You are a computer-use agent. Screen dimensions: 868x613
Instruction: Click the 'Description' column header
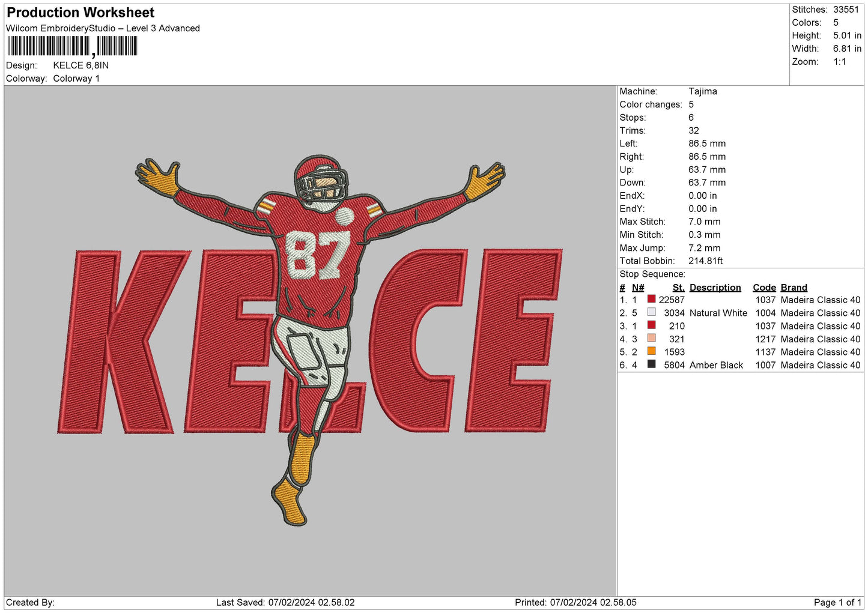[715, 288]
